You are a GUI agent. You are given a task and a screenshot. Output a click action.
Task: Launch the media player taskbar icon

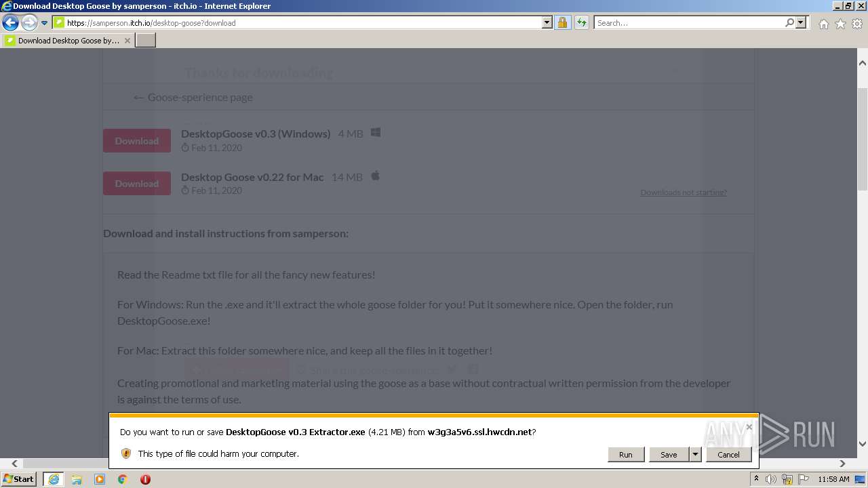click(100, 479)
